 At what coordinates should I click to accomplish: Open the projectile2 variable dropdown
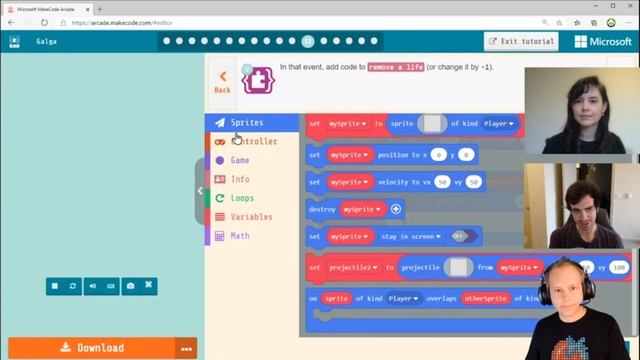click(x=353, y=268)
